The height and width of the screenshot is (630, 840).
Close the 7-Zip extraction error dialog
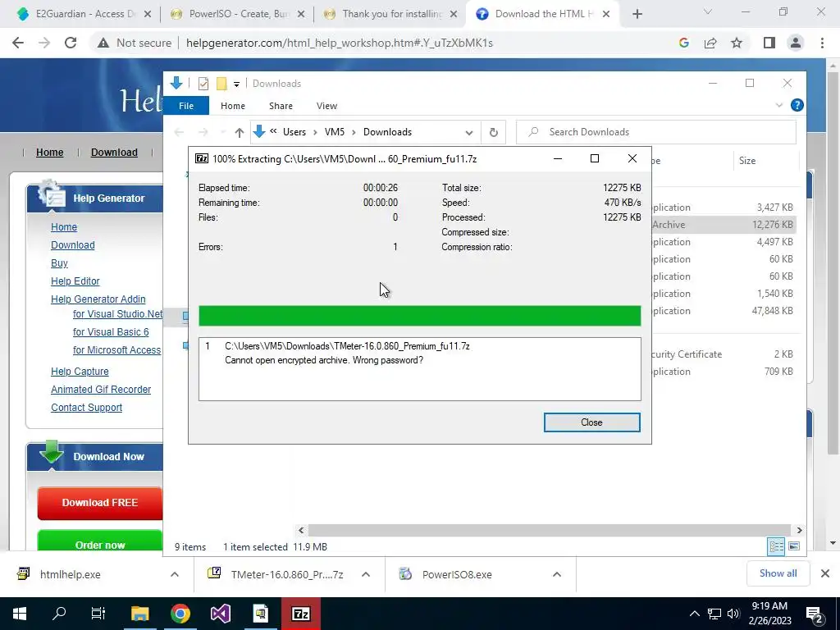tap(591, 422)
